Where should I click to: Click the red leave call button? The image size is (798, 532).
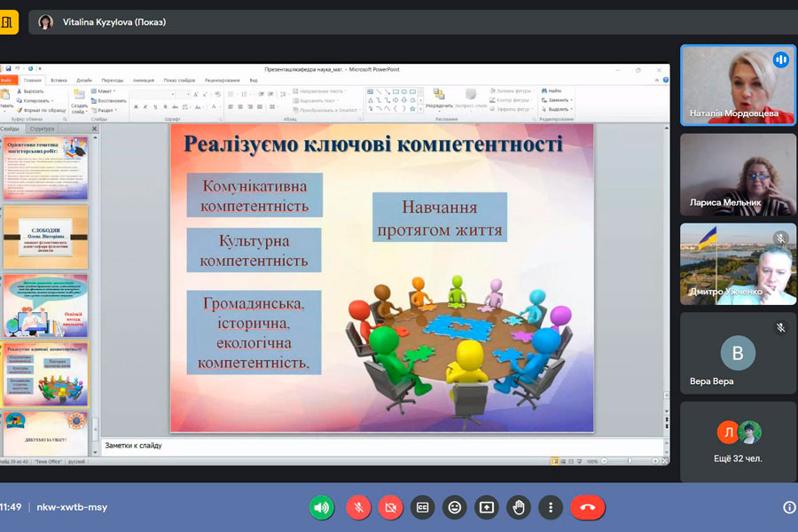tap(587, 507)
